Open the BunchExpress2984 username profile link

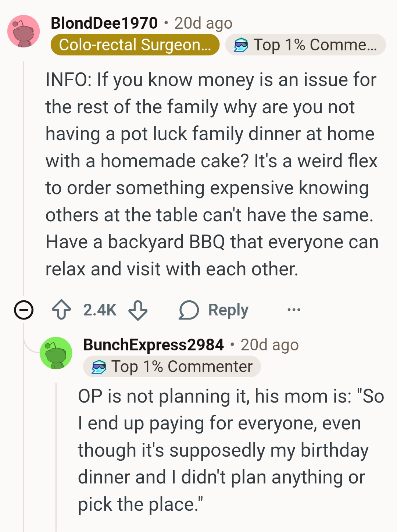click(153, 345)
